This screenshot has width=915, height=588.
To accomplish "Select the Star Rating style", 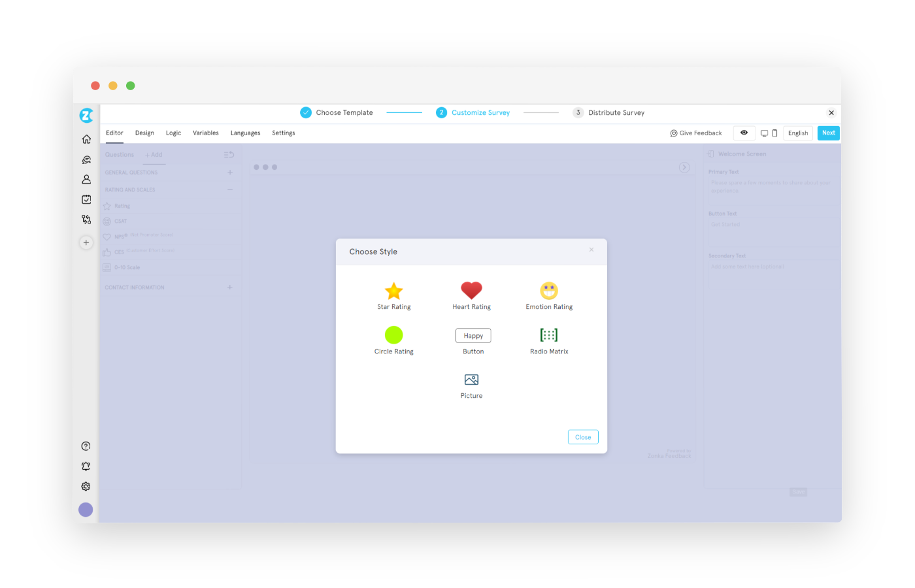I will point(393,295).
